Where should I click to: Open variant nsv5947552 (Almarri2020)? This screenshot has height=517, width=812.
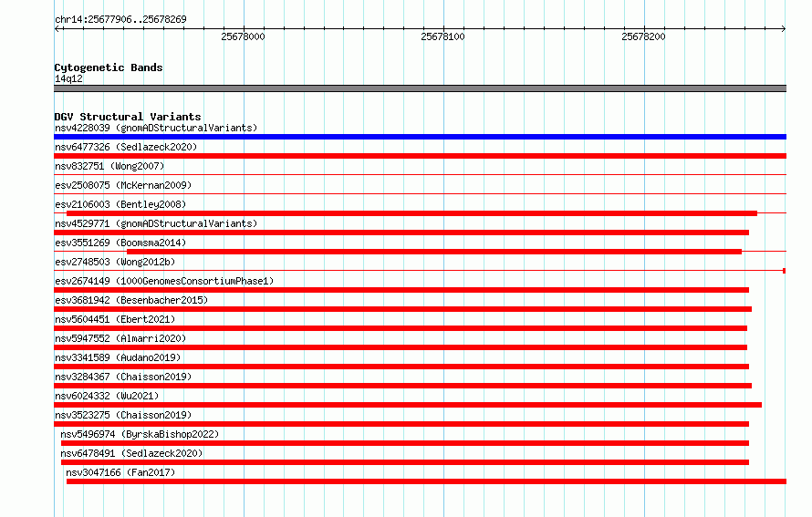point(120,338)
